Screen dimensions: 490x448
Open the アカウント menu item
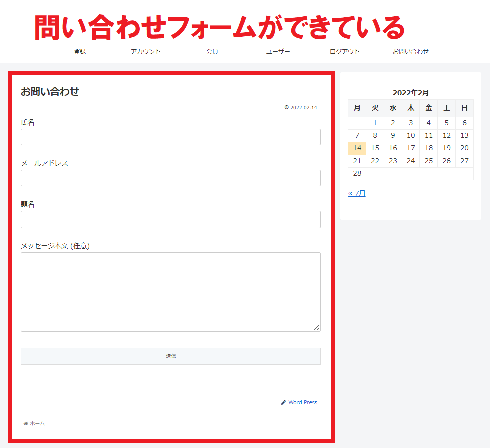(145, 52)
